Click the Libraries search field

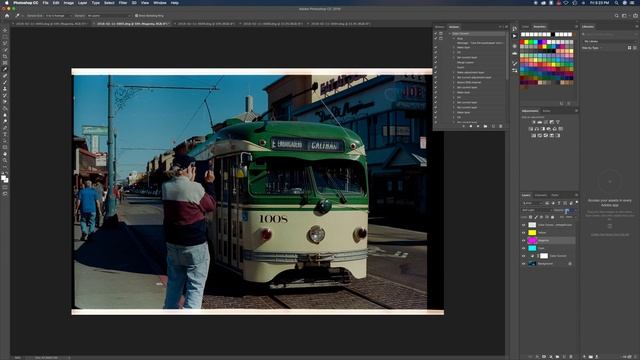(x=610, y=34)
